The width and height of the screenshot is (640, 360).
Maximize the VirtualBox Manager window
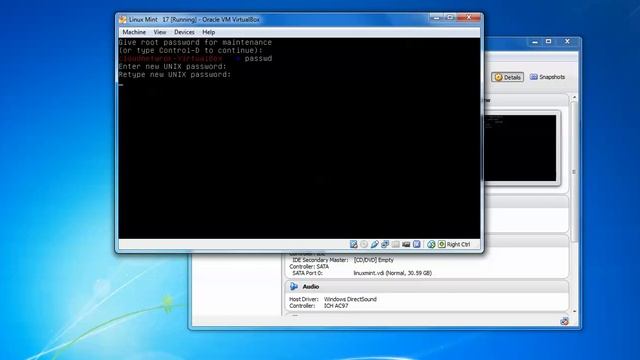pos(549,42)
